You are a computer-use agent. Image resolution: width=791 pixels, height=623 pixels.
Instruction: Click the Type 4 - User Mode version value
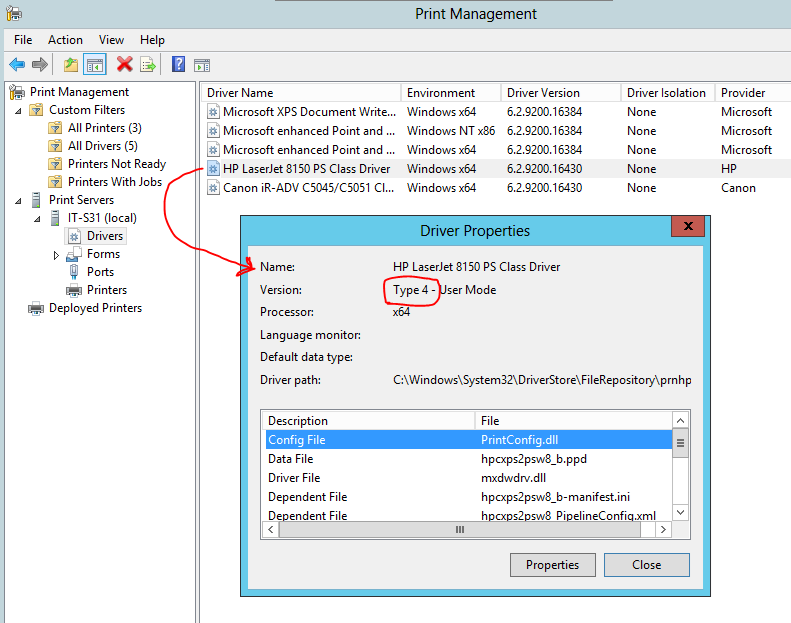[444, 290]
